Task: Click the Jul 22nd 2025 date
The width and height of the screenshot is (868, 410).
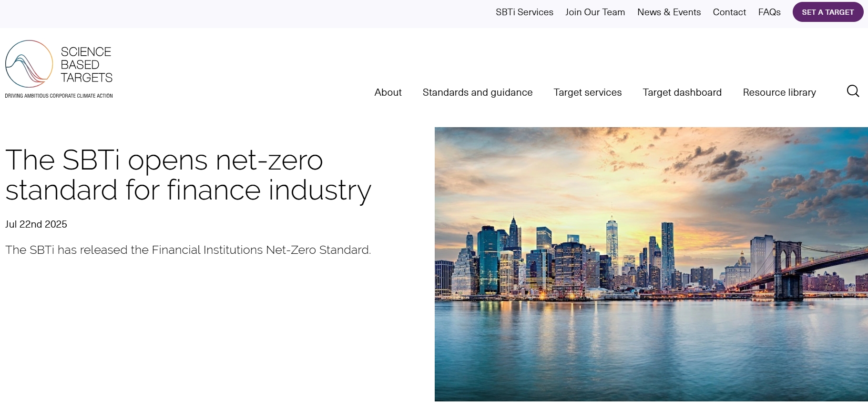Action: pos(36,224)
